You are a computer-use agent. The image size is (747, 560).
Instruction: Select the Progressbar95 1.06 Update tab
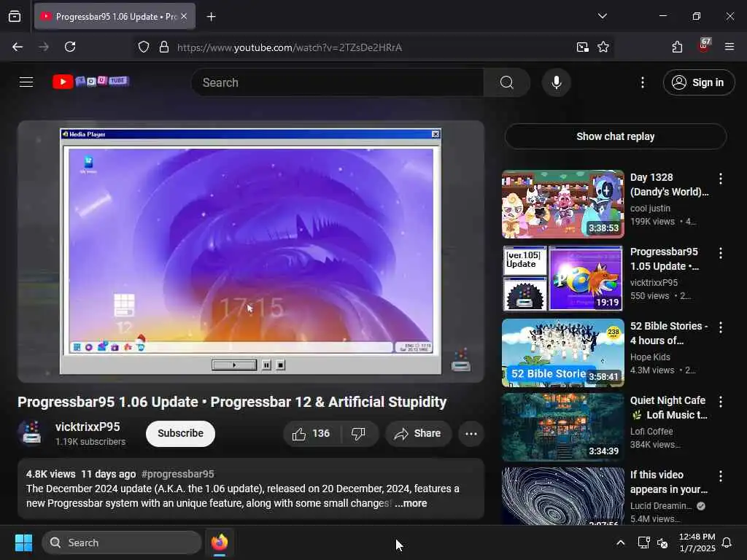point(115,17)
